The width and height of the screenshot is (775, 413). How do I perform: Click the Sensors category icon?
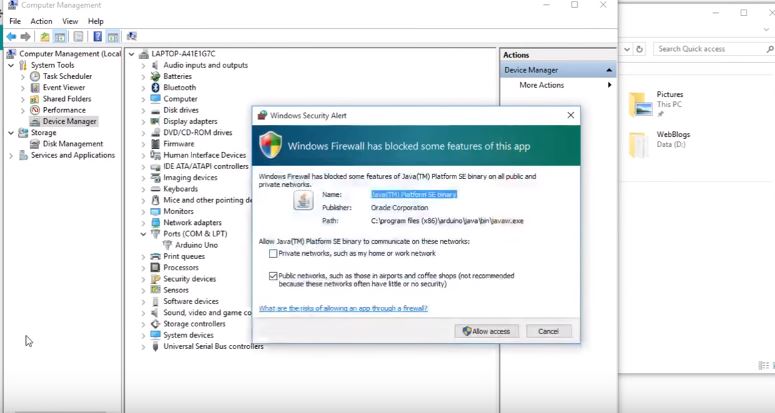155,290
